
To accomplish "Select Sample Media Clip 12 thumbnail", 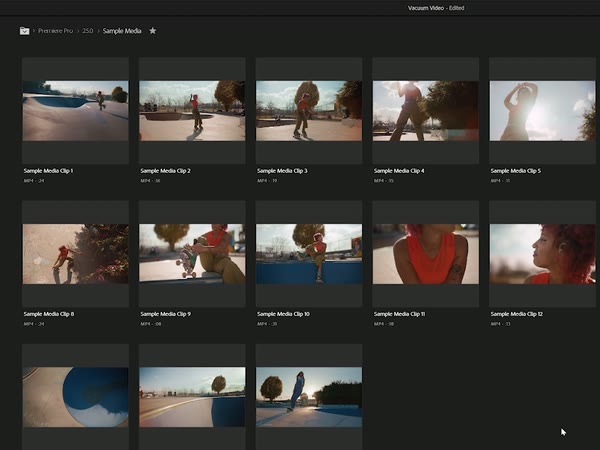I will 542,254.
